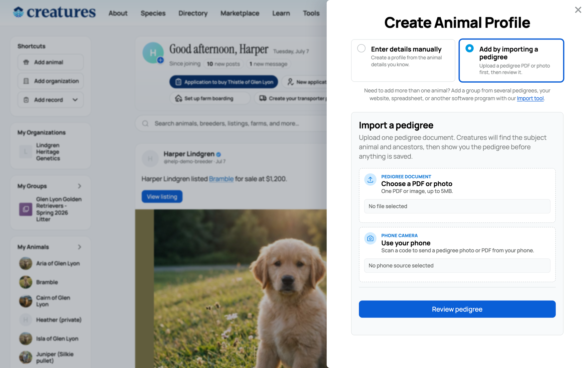Screen dimensions: 588x368
Task: Open the 10 new posts badge
Action: click(223, 64)
